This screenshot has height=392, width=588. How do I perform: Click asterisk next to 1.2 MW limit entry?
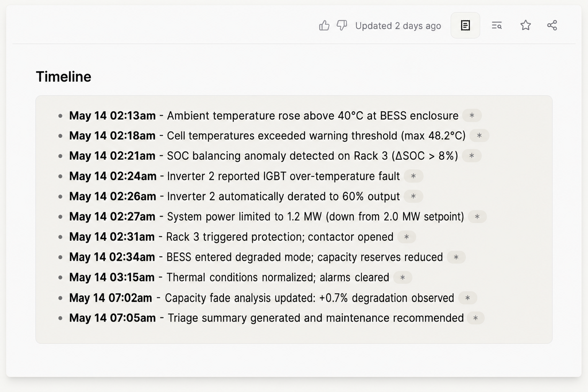(x=477, y=216)
